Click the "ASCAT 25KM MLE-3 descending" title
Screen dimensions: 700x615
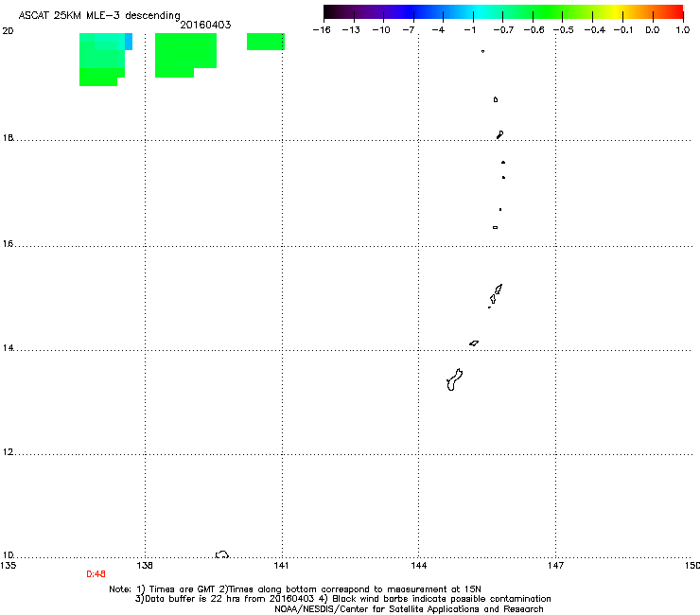(99, 15)
